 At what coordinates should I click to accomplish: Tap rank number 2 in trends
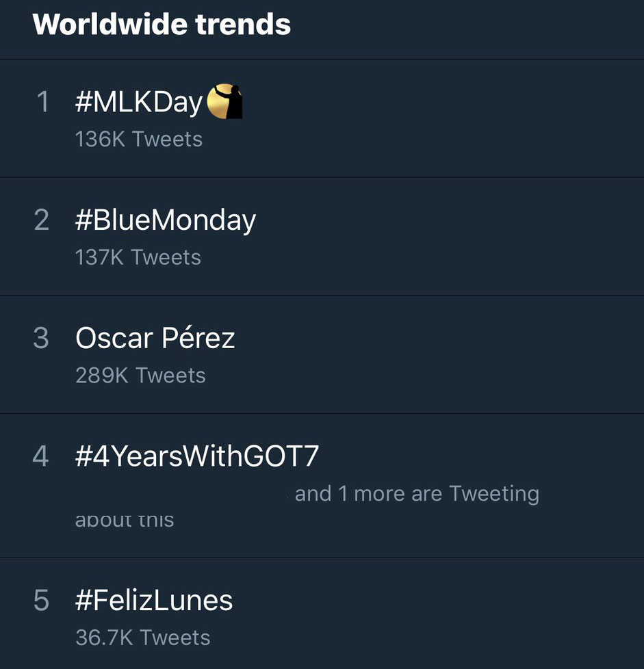point(42,220)
